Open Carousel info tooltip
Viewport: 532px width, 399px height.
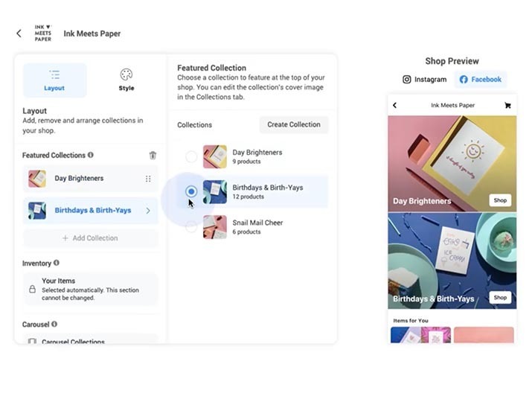pos(54,324)
